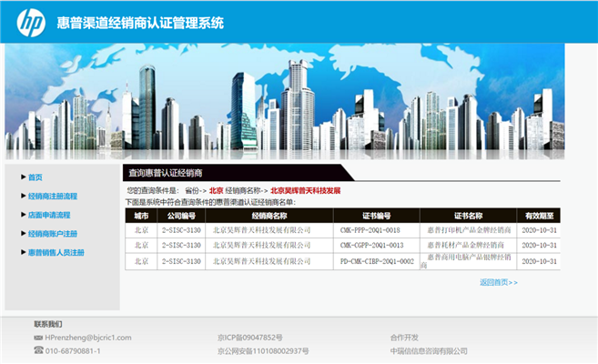Click the 证书名称 column header
Viewport: 598px width, 364px height.
(x=469, y=216)
